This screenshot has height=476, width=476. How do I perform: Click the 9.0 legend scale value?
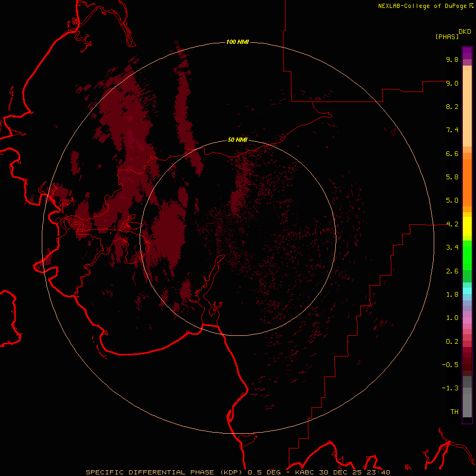pyautogui.click(x=452, y=83)
